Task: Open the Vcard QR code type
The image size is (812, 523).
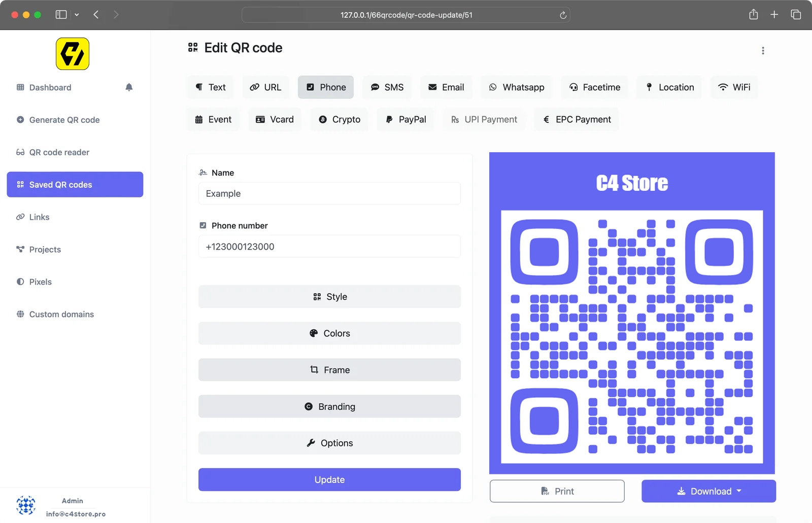Action: [275, 119]
